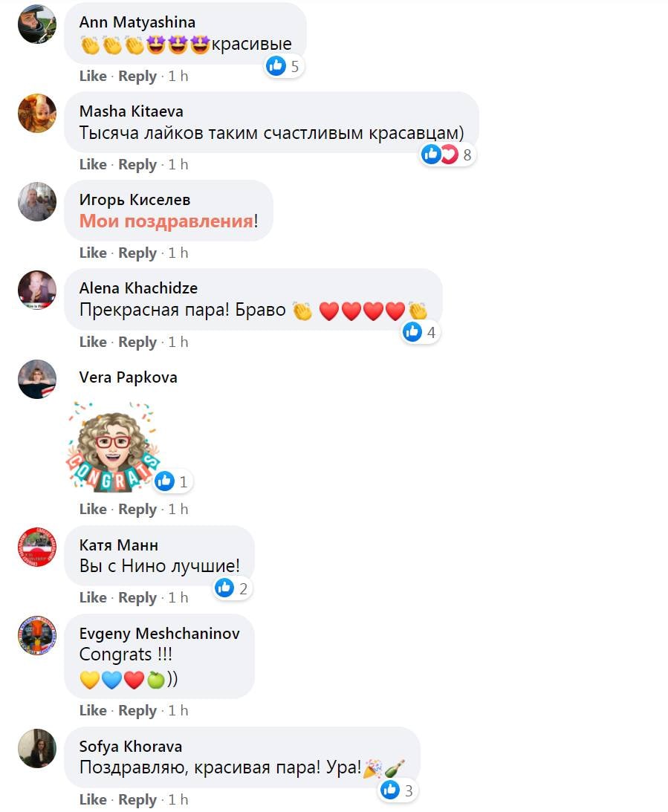View the like count on Vera Papkova's sticker

(x=172, y=481)
